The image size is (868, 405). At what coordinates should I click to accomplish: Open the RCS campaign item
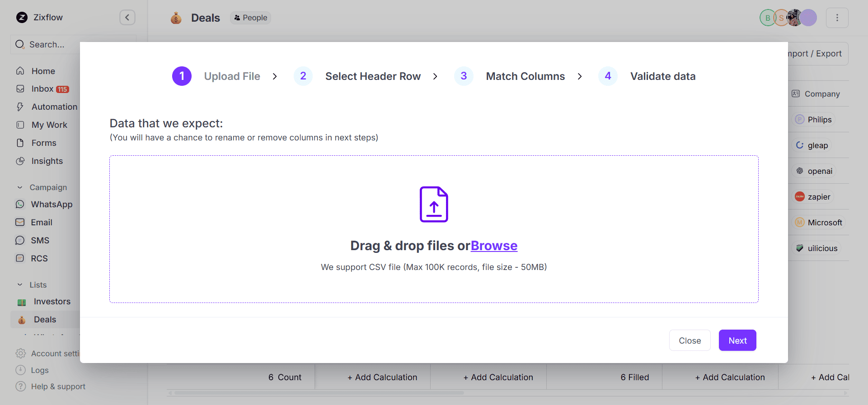(x=39, y=259)
